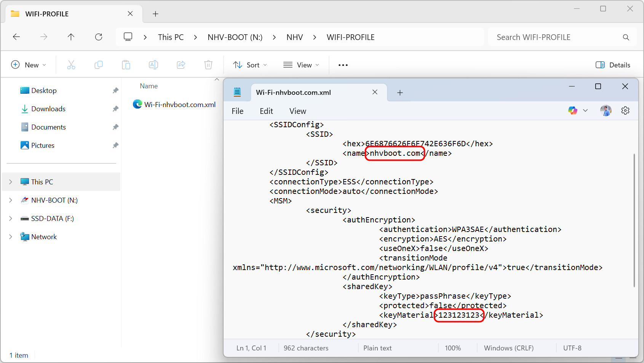644x363 pixels.
Task: Click the Copilot icon in Notepad
Action: pos(573,111)
